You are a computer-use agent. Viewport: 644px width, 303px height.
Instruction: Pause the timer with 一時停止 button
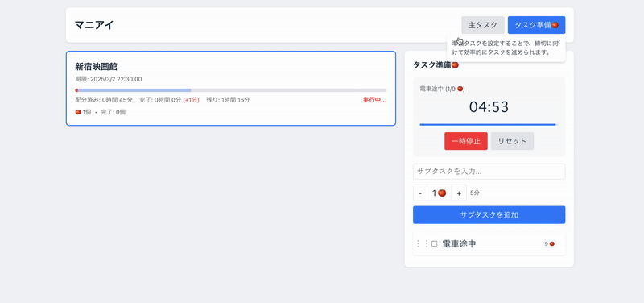pyautogui.click(x=466, y=141)
